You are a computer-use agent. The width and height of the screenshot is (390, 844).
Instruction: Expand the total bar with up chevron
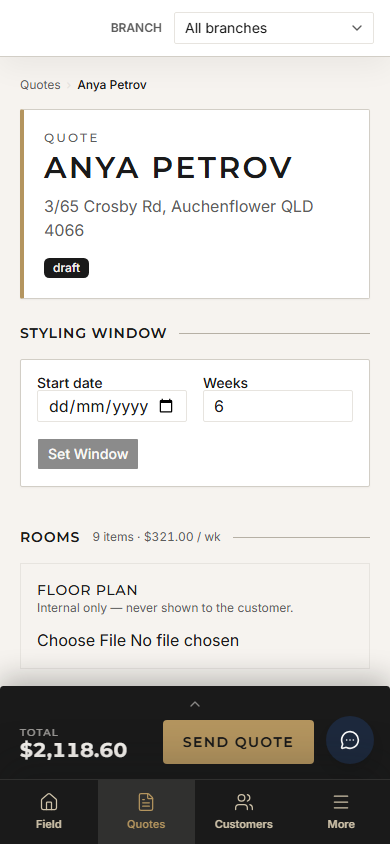195,704
